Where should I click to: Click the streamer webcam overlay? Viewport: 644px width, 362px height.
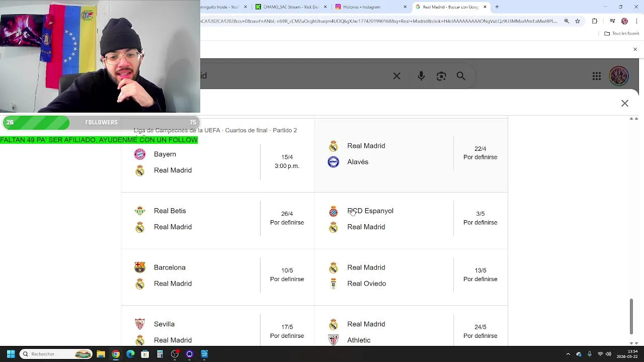click(100, 56)
